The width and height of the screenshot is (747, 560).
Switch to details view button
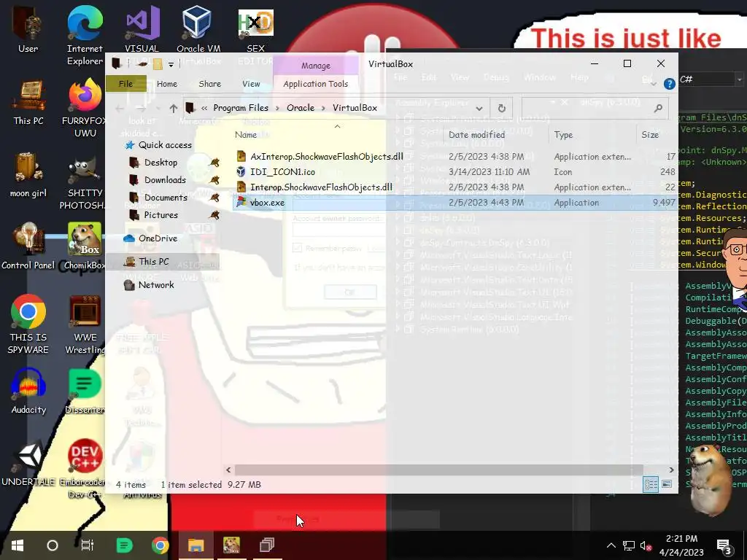pos(651,484)
